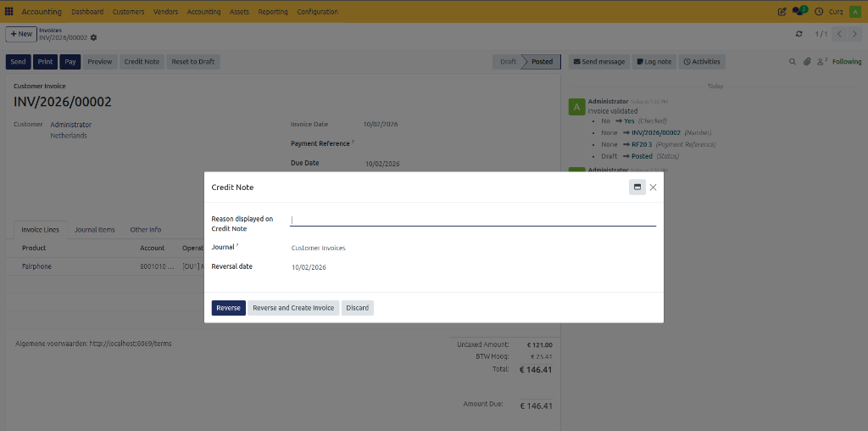Open the Dashboard menu
This screenshot has height=431, width=868.
coord(87,12)
